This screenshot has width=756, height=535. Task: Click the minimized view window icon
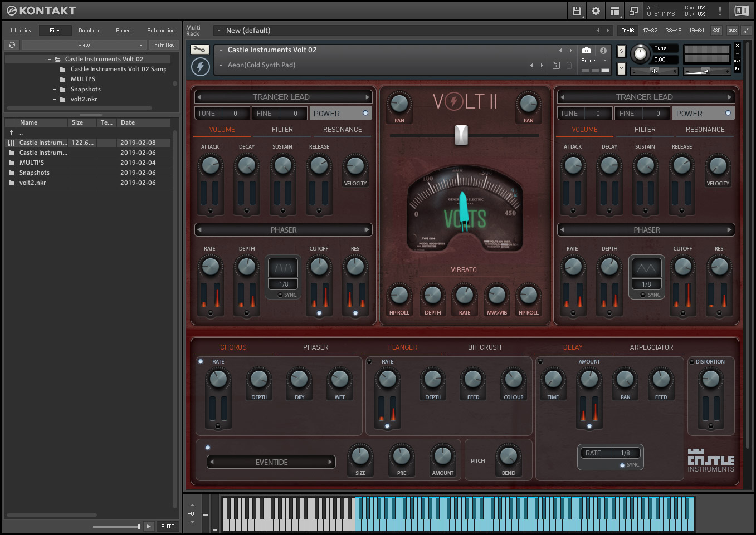tap(633, 11)
